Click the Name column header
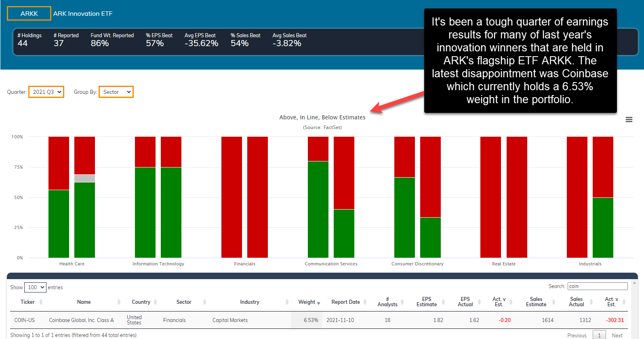 tap(84, 302)
